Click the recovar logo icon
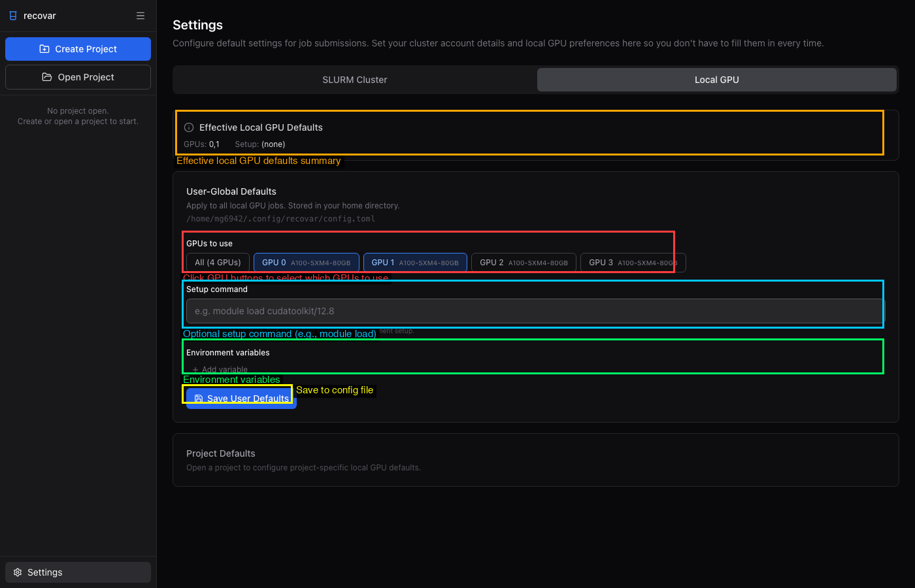The width and height of the screenshot is (915, 588). pyautogui.click(x=13, y=16)
